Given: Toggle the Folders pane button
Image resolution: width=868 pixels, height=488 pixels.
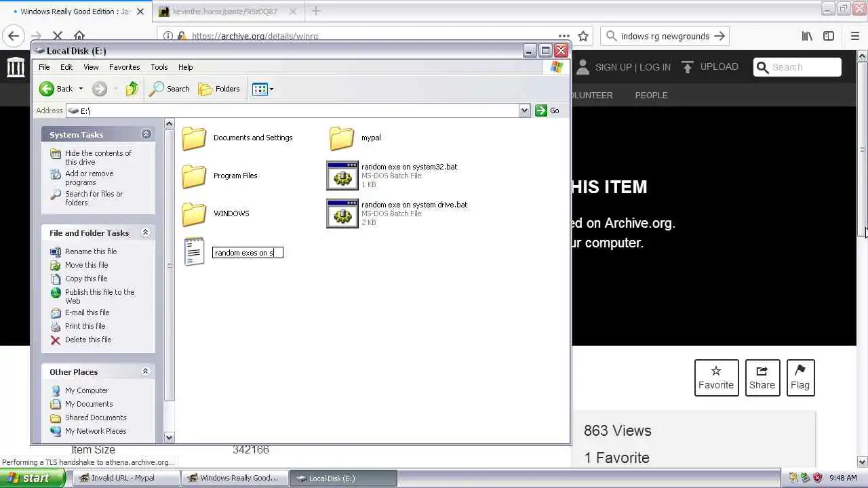Looking at the screenshot, I should coord(219,89).
